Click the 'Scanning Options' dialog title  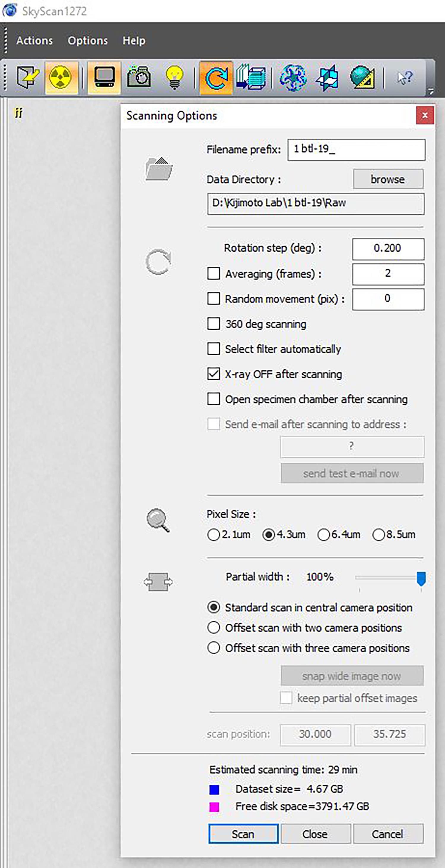coord(171,116)
